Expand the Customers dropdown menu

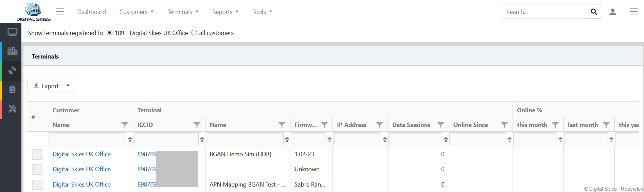[137, 12]
